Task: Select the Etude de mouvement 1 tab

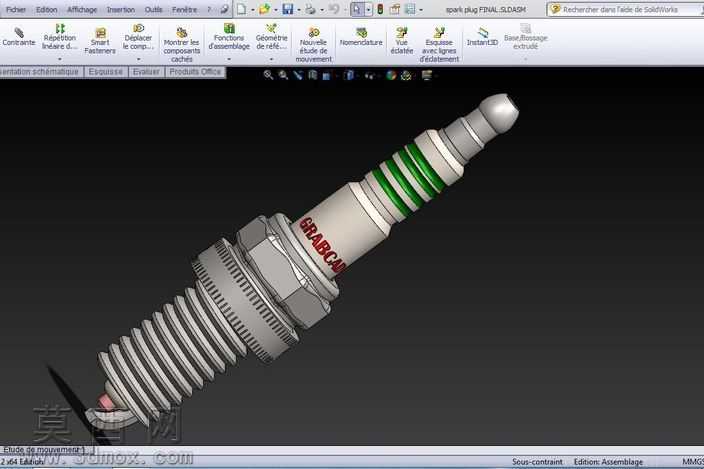Action: [x=45, y=449]
